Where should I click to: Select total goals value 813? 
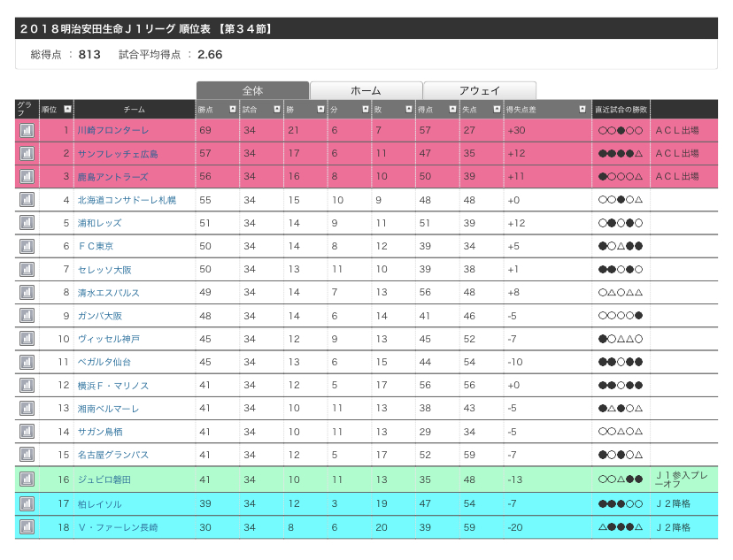[x=89, y=55]
